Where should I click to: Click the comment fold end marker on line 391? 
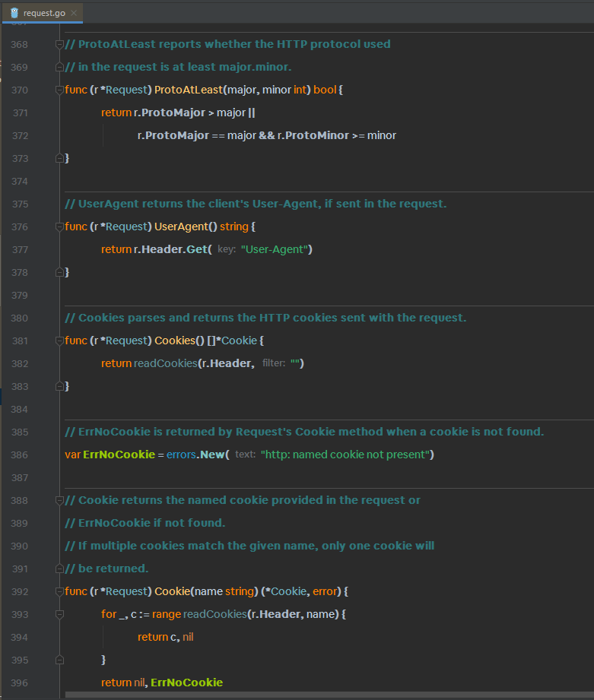pos(59,569)
